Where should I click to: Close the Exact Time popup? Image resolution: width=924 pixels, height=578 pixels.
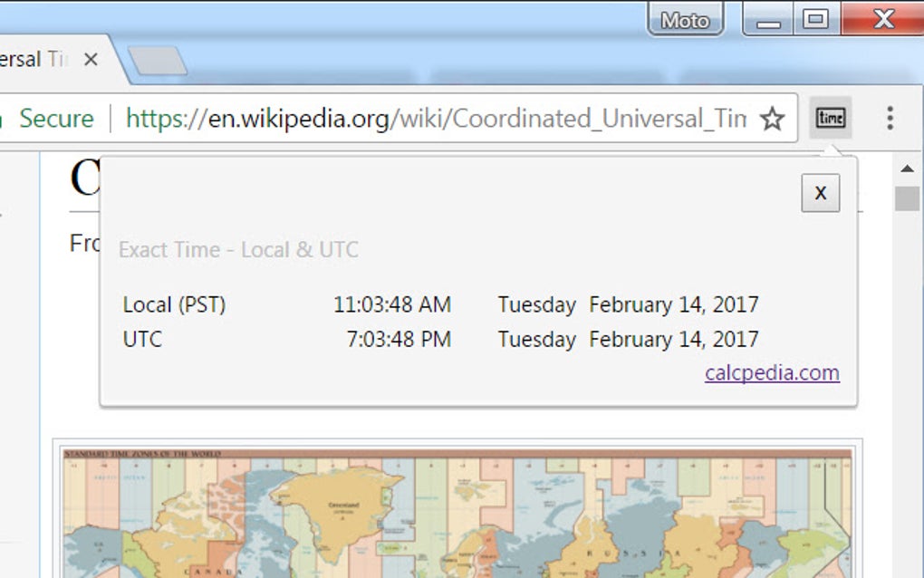coord(820,193)
